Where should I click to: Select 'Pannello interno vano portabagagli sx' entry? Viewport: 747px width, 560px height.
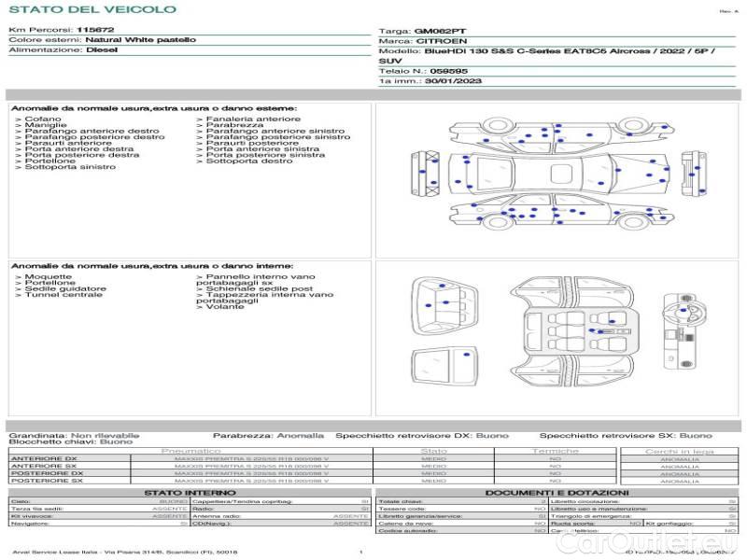click(x=256, y=279)
